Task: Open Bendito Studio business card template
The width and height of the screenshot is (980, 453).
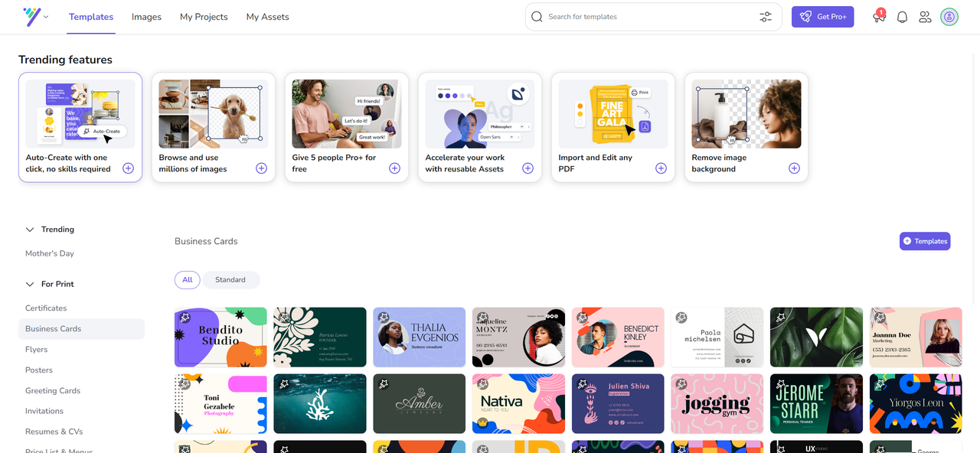Action: [220, 337]
